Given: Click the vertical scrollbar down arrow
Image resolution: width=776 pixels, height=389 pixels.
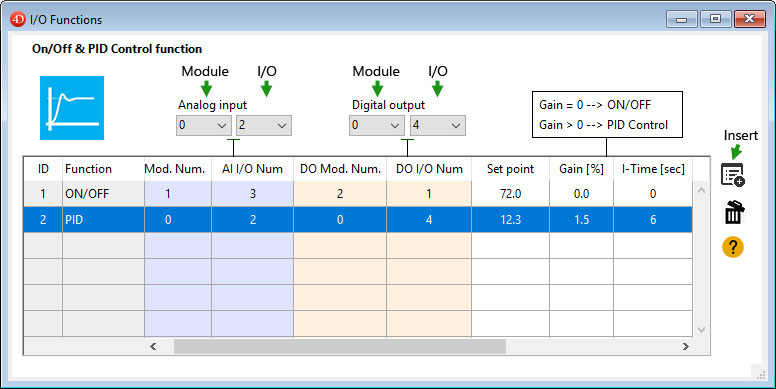Looking at the screenshot, I should pyautogui.click(x=701, y=330).
